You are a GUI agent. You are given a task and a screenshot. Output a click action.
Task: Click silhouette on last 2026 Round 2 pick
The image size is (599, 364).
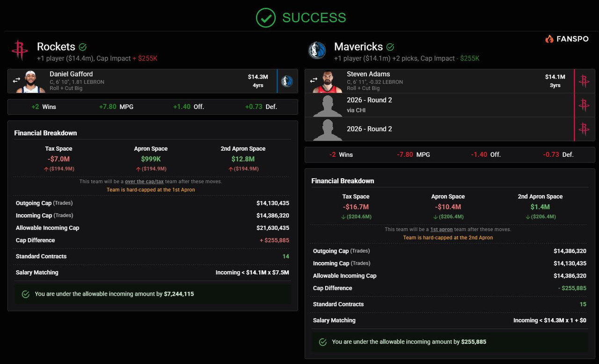(328, 130)
